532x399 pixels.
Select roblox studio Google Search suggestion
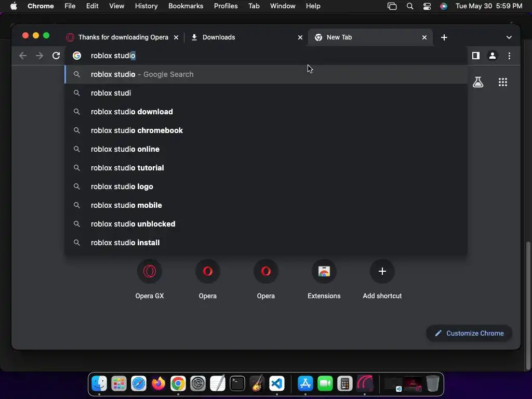pyautogui.click(x=267, y=74)
